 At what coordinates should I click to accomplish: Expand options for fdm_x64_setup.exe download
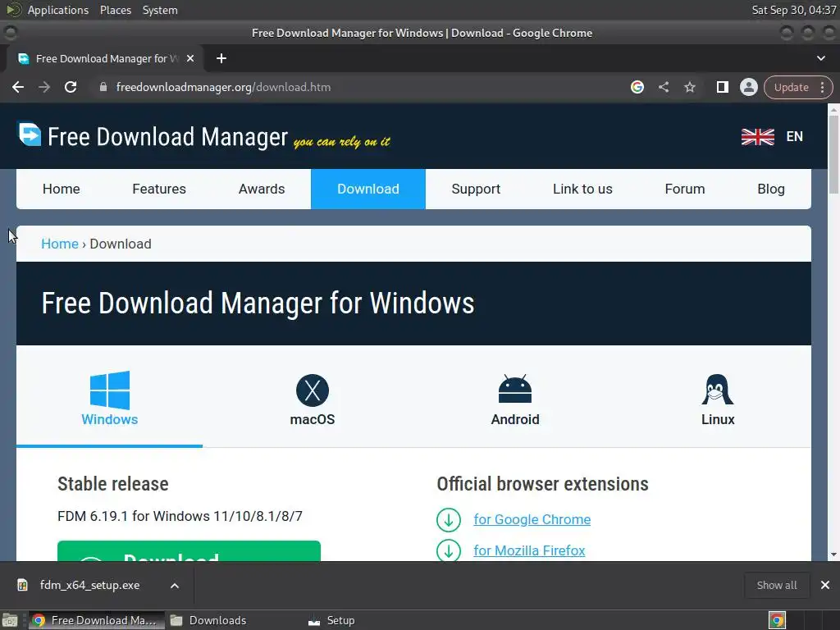pos(175,586)
